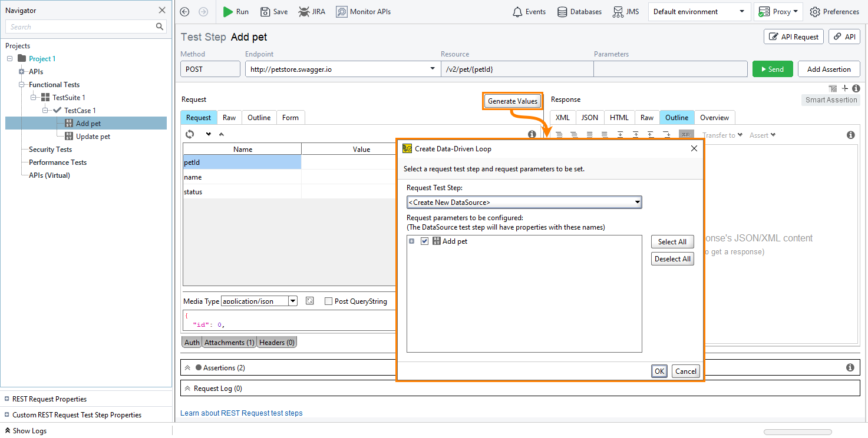Click the icon next to Media Type dropdown
This screenshot has width=868, height=438.
pos(310,301)
